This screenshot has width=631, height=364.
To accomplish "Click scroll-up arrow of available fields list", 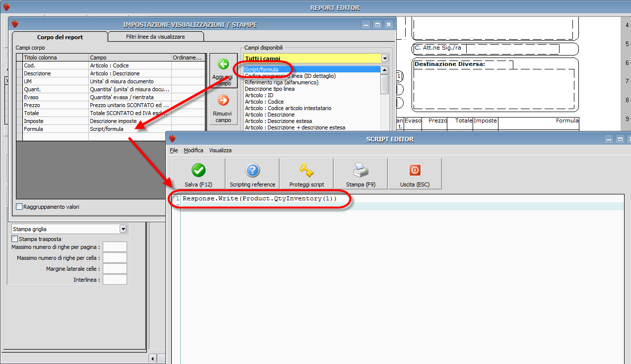I will tap(384, 70).
